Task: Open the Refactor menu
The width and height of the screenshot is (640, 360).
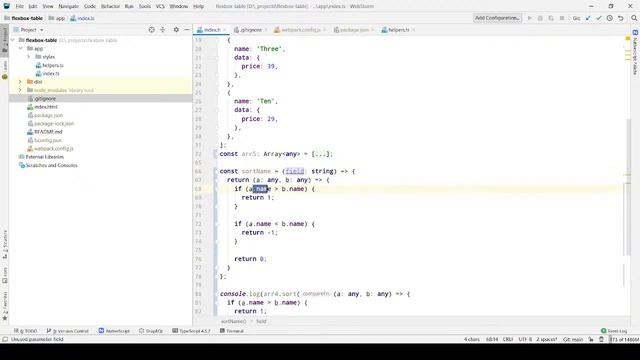Action: click(110, 7)
